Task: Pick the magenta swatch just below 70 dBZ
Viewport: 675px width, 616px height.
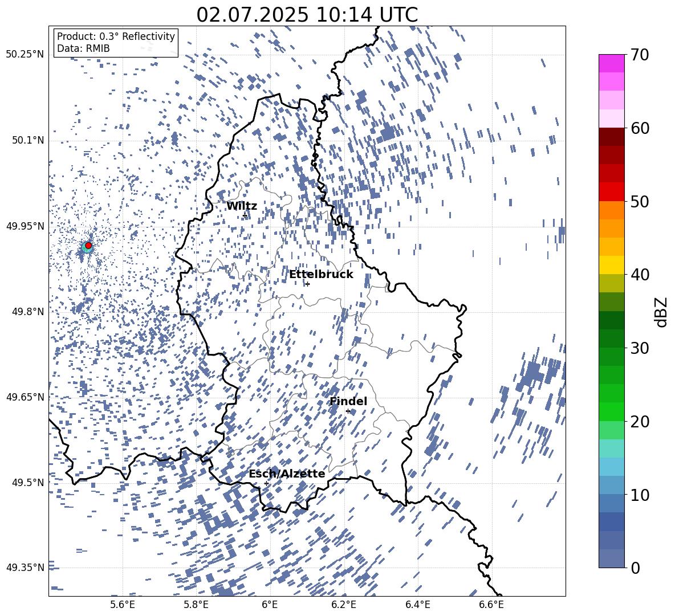Action: pyautogui.click(x=612, y=64)
